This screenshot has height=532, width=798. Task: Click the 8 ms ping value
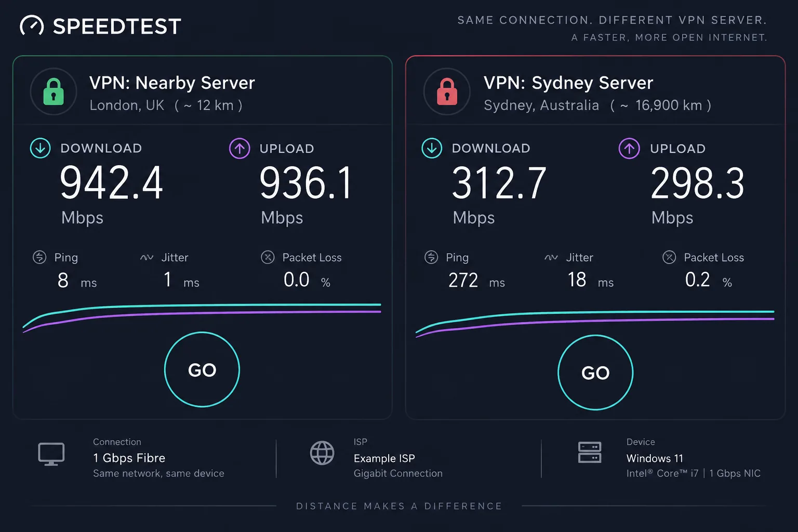[77, 281]
